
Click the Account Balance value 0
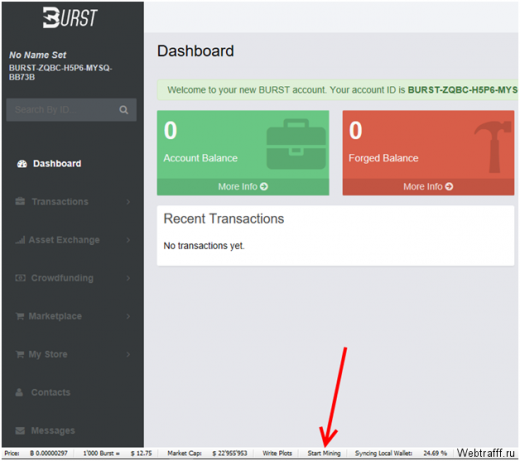coord(170,130)
